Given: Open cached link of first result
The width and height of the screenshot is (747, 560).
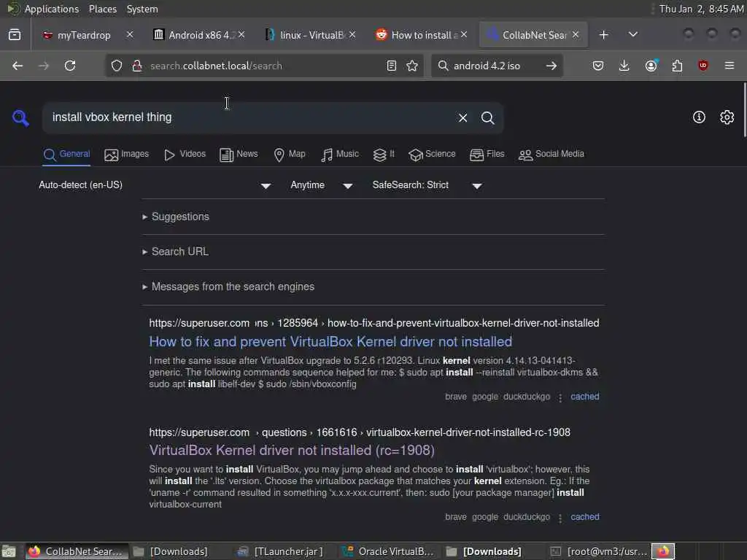Looking at the screenshot, I should coord(585,396).
